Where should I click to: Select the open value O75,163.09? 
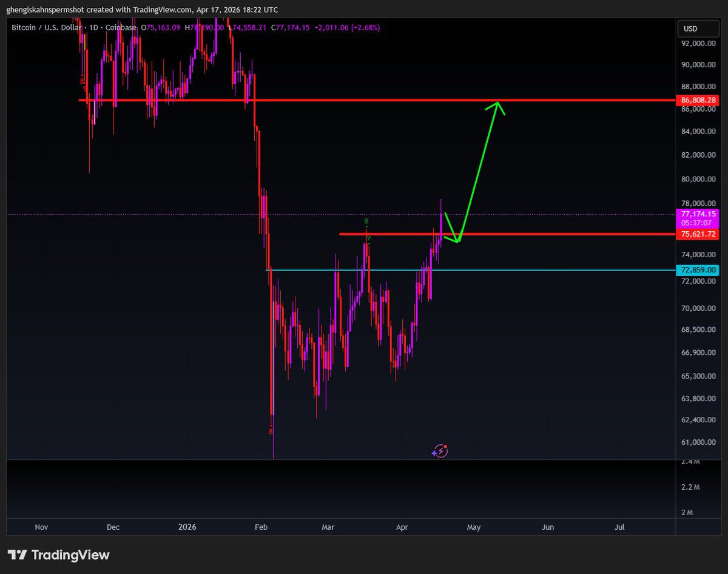coord(160,27)
